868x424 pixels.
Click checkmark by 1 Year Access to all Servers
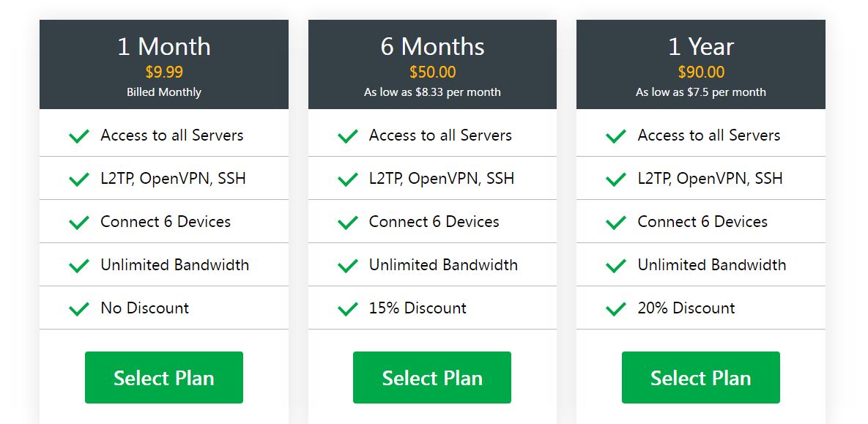[x=616, y=135]
